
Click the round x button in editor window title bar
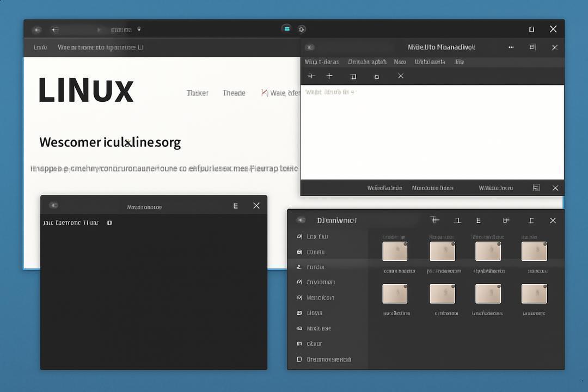coord(309,47)
